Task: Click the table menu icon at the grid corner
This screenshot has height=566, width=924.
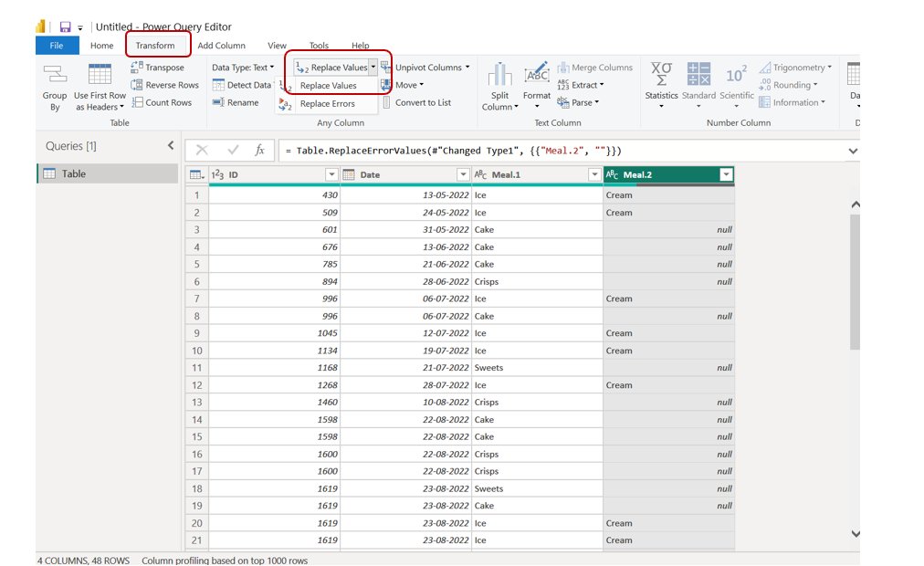Action: [x=197, y=175]
